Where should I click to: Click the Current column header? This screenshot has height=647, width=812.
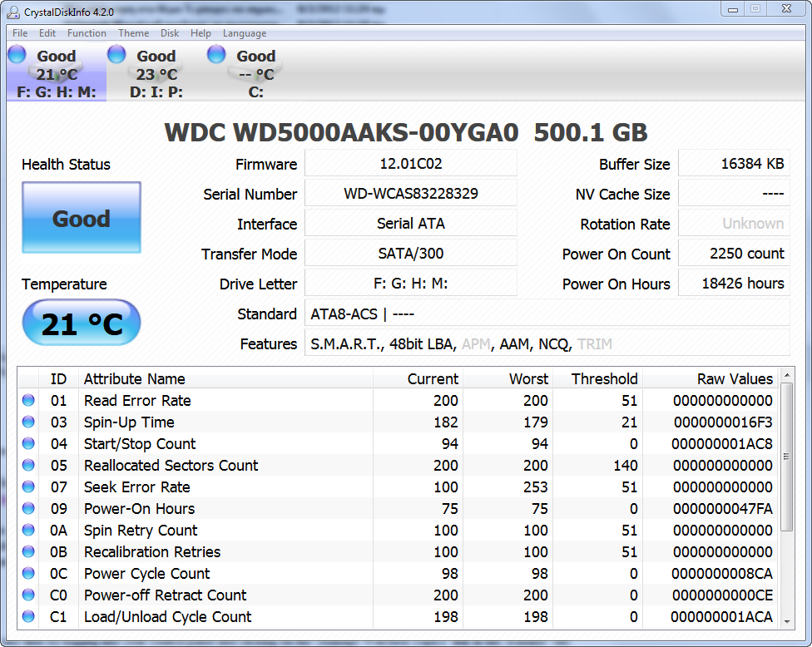pyautogui.click(x=418, y=379)
